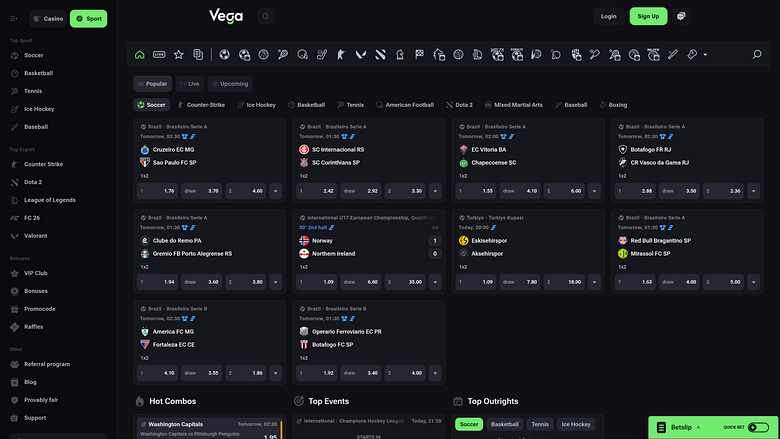Open League of Legends in the sidebar
This screenshot has height=439, width=780.
pyautogui.click(x=50, y=200)
